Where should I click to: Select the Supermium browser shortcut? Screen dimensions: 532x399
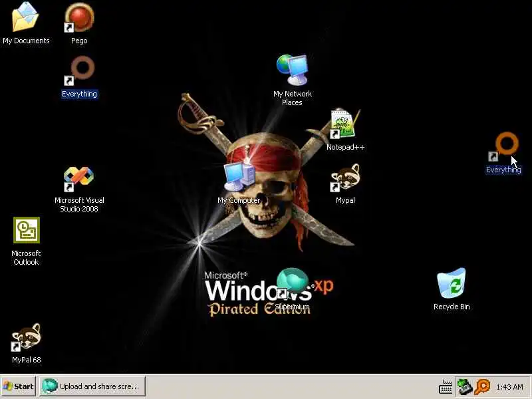click(292, 284)
